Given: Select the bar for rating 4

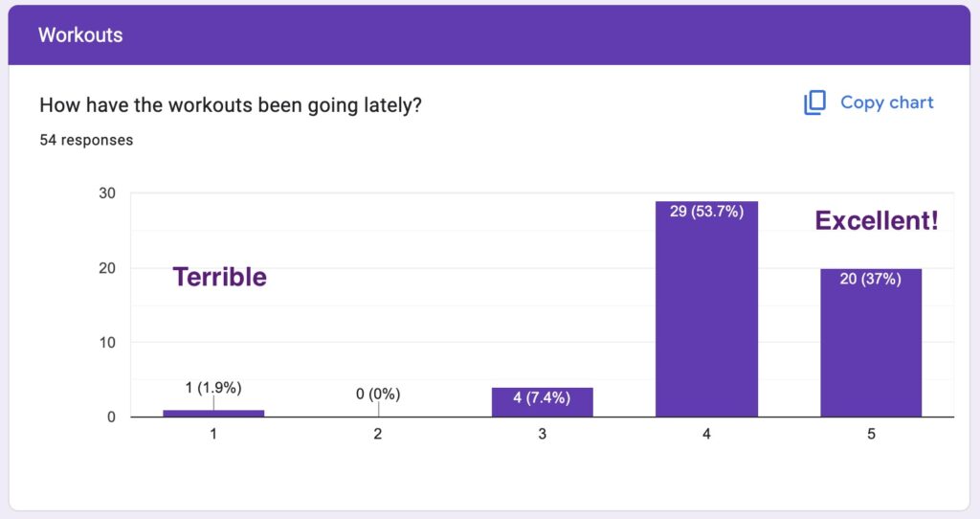Looking at the screenshot, I should (x=706, y=309).
